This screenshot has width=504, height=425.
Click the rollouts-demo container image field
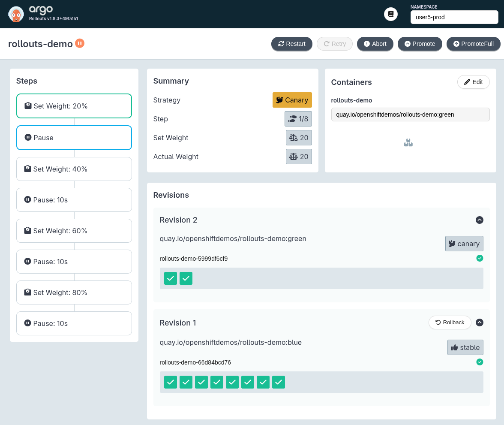click(410, 115)
